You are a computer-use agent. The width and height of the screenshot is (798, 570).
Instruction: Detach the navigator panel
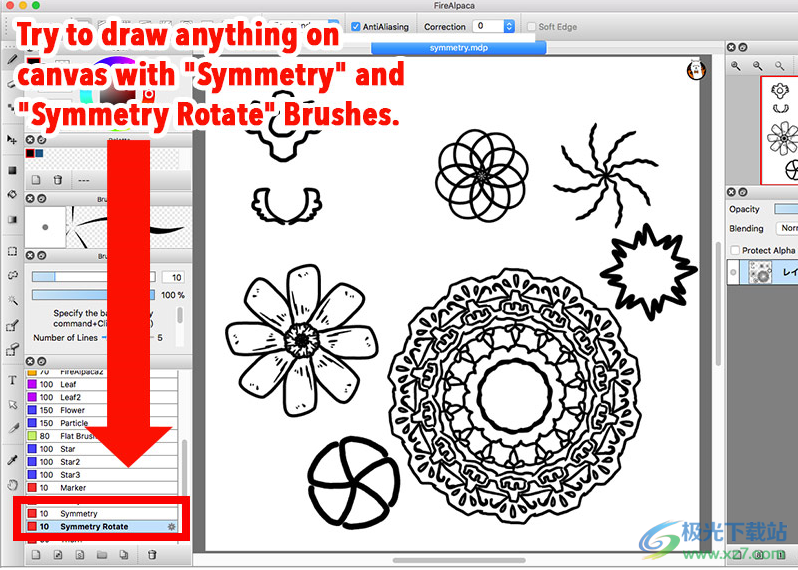[743, 47]
